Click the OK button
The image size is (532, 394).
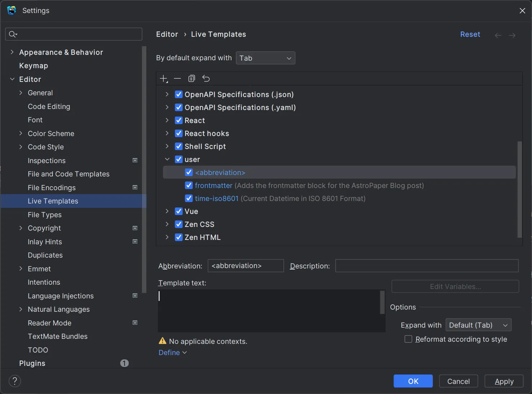pos(413,381)
